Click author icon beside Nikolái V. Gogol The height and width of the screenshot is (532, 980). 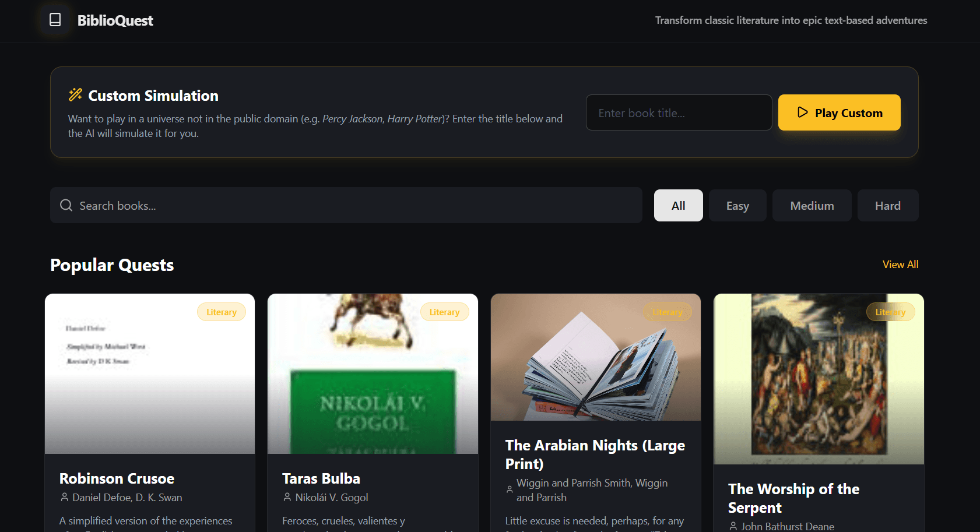pos(287,497)
